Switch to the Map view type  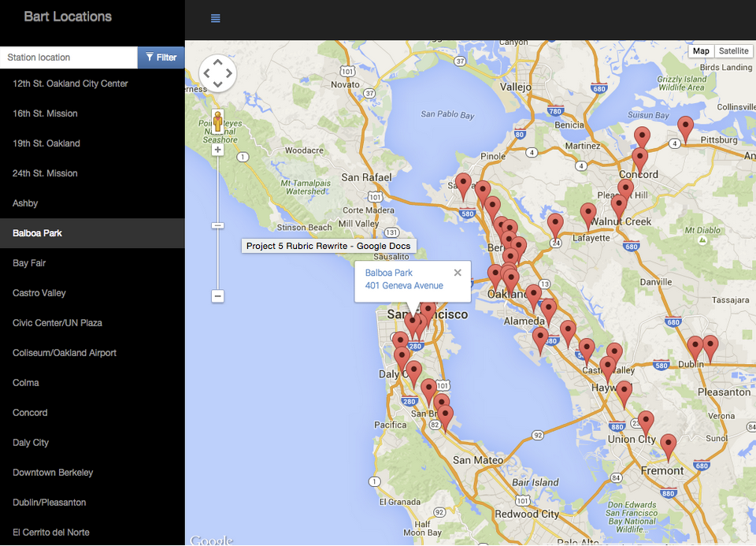pyautogui.click(x=701, y=51)
